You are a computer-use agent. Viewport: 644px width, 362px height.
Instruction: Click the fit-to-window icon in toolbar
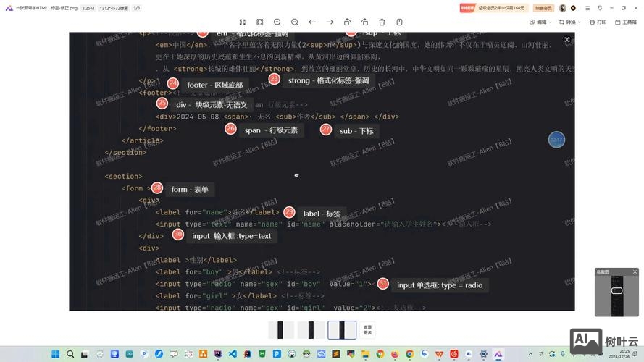click(243, 22)
